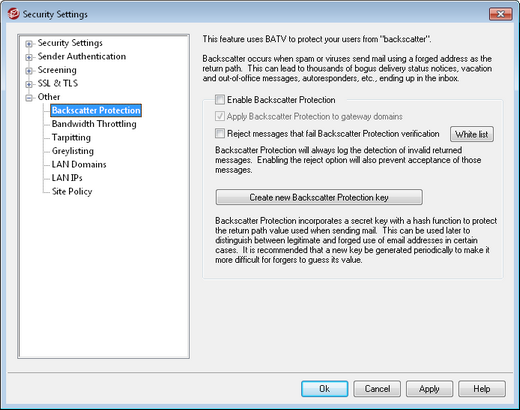Open Help for this dialog
520x410 pixels.
tap(482, 389)
